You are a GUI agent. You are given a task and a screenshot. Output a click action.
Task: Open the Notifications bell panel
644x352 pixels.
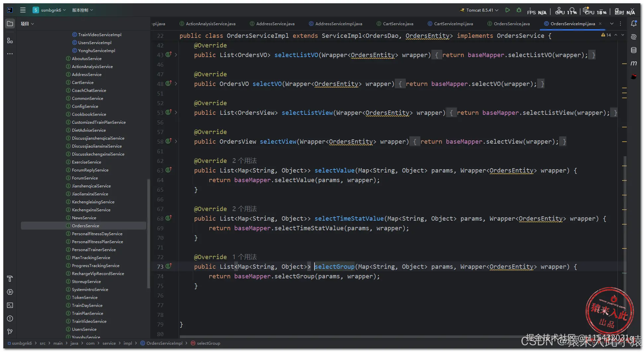click(x=634, y=24)
